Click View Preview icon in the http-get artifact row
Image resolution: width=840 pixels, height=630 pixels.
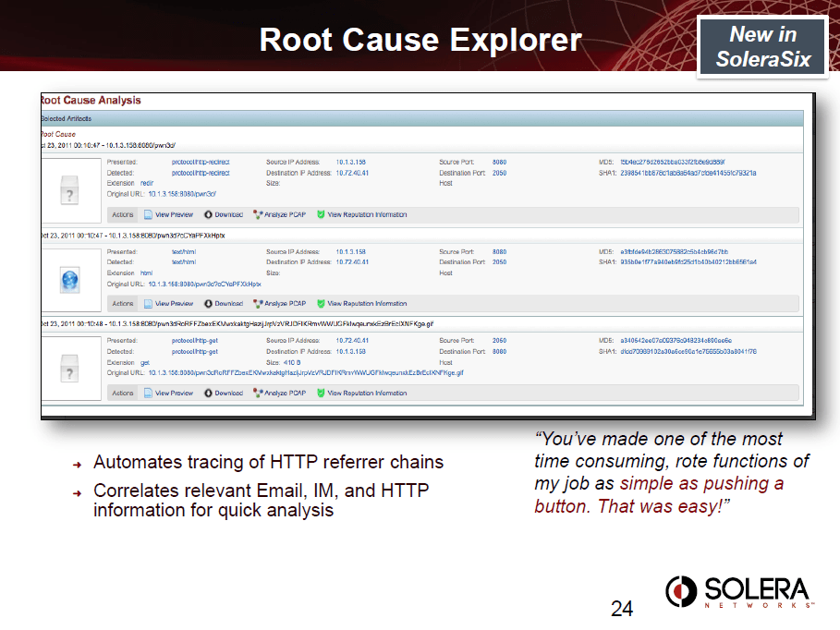point(149,394)
